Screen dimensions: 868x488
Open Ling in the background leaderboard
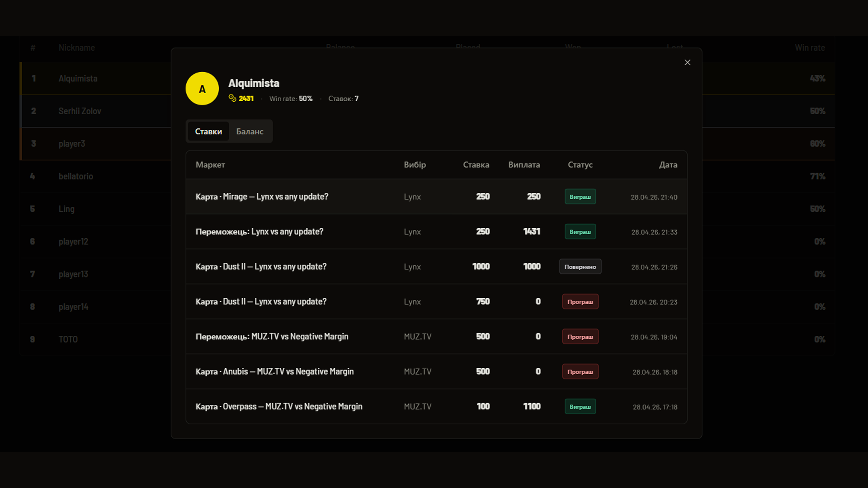click(x=66, y=209)
